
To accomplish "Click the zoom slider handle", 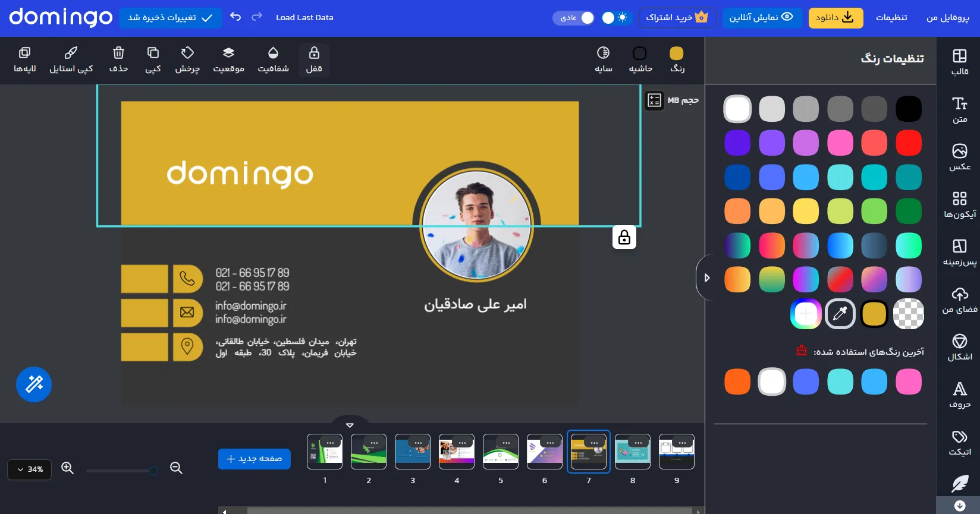I will tap(153, 471).
